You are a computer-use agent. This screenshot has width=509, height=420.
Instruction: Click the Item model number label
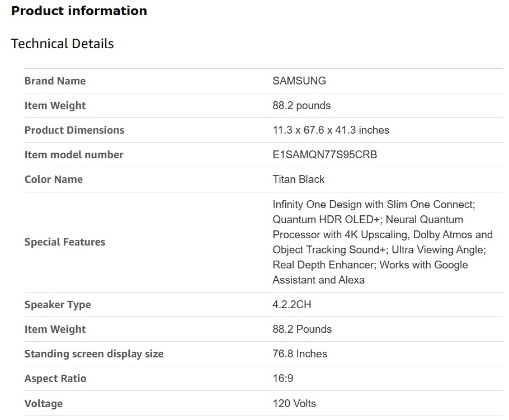(x=74, y=154)
